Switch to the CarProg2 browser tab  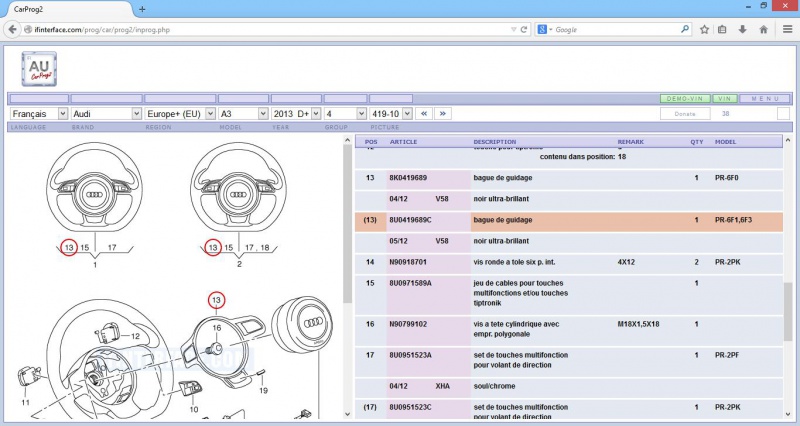tap(60, 8)
